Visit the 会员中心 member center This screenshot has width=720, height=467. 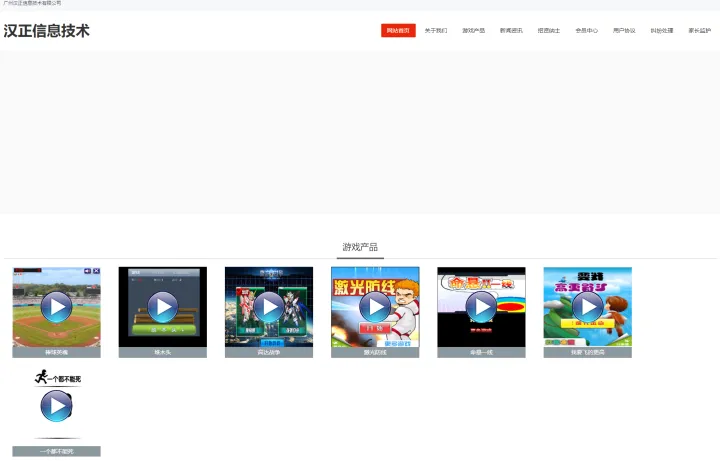click(x=586, y=30)
